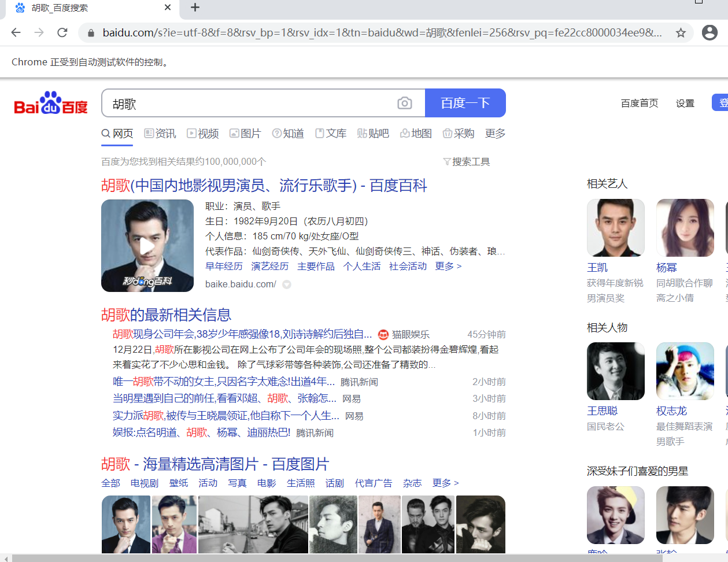View site info lock icon

pyautogui.click(x=91, y=33)
